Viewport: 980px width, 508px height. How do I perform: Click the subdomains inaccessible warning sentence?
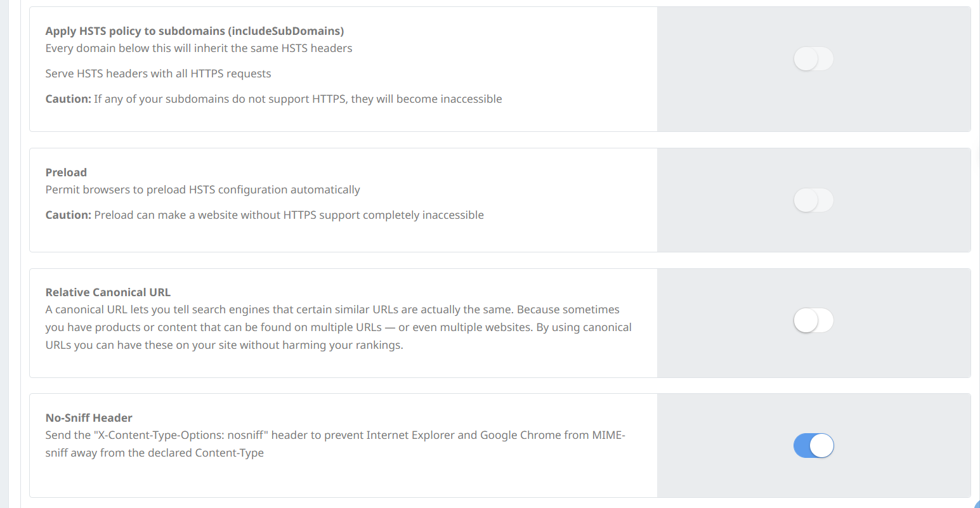coord(298,99)
